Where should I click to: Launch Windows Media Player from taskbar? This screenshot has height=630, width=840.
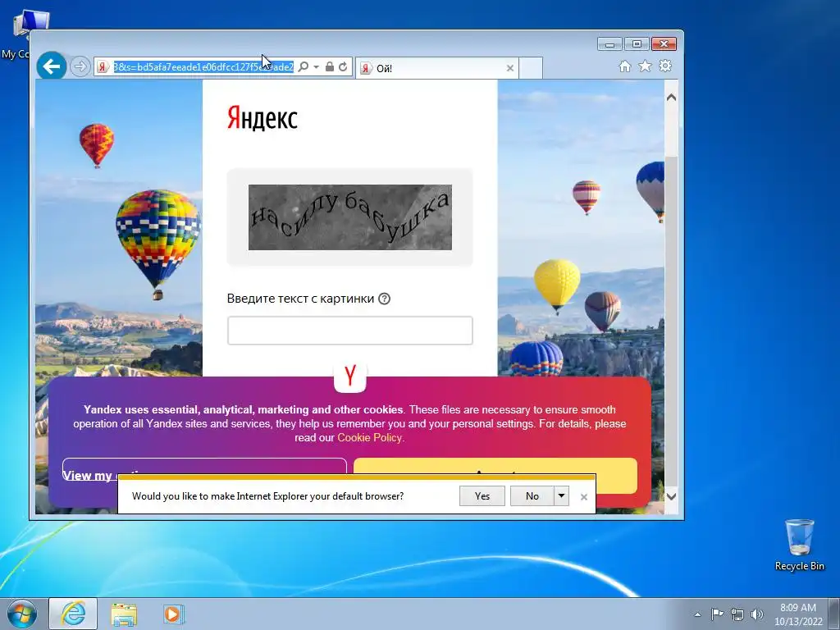174,614
